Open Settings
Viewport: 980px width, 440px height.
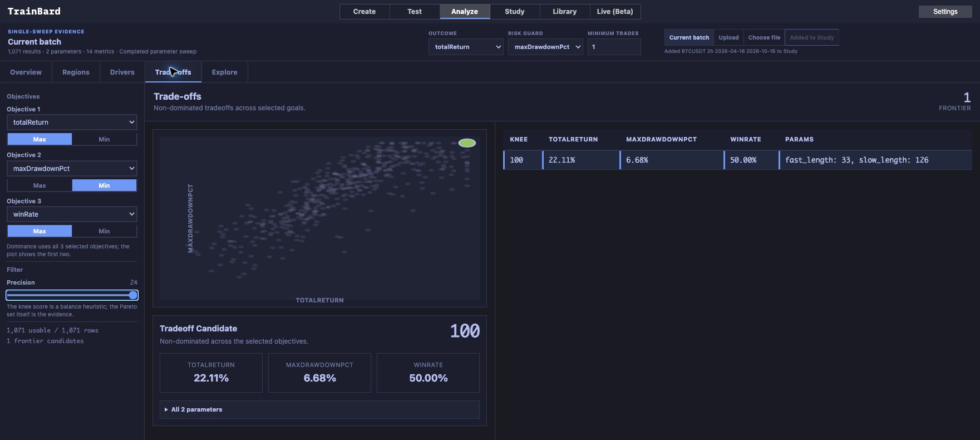point(945,12)
